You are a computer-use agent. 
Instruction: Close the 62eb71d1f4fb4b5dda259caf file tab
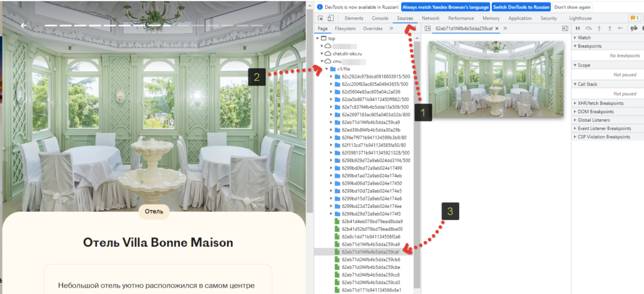point(497,28)
